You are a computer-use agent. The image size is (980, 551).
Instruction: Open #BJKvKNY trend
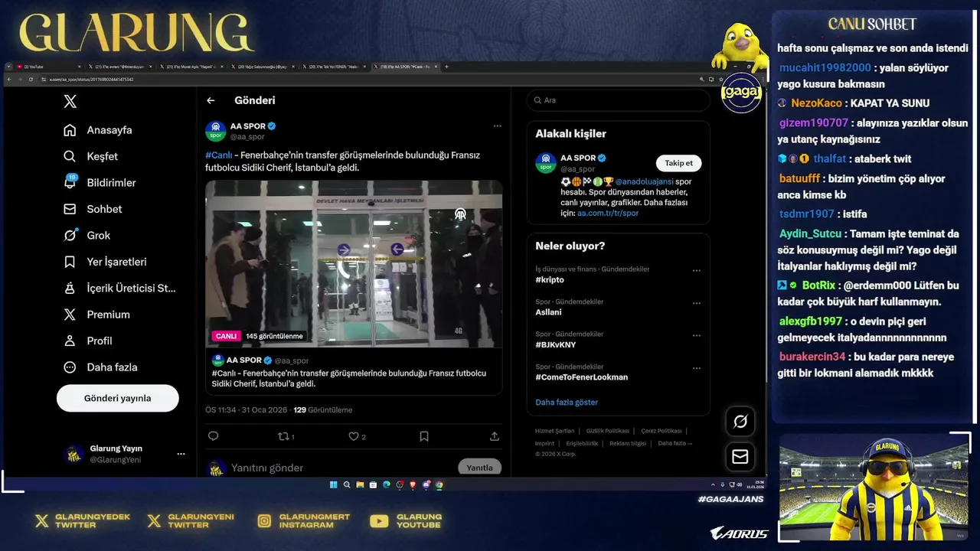(x=556, y=345)
